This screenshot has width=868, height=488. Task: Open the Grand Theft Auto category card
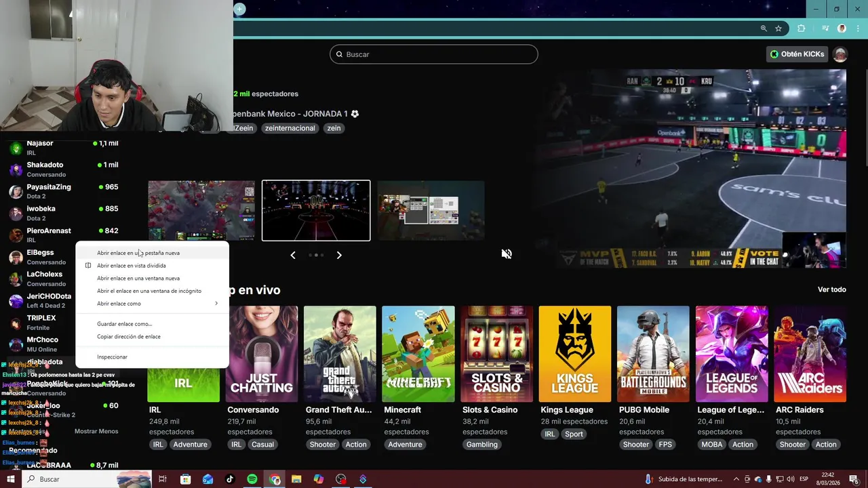340,354
